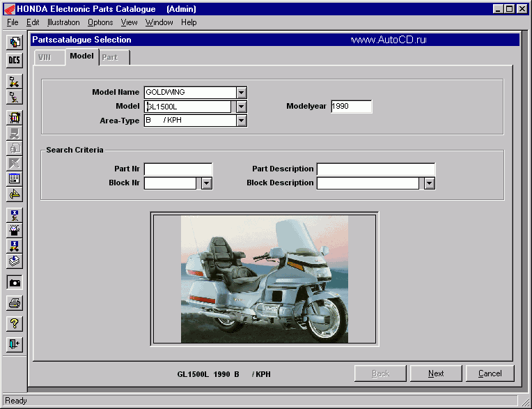Viewport: 532px width, 409px height.
Task: Click the greyed-out cart icon in sidebar
Action: coord(15,134)
